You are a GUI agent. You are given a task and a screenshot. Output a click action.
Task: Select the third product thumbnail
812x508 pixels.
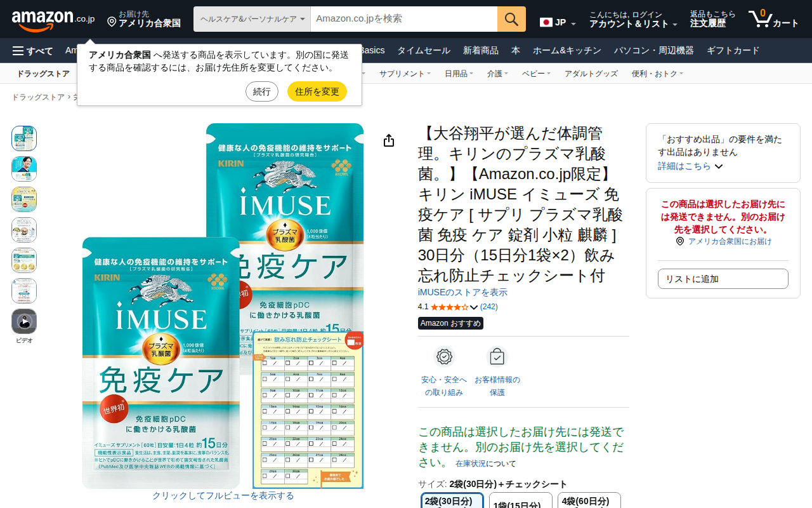tap(24, 199)
